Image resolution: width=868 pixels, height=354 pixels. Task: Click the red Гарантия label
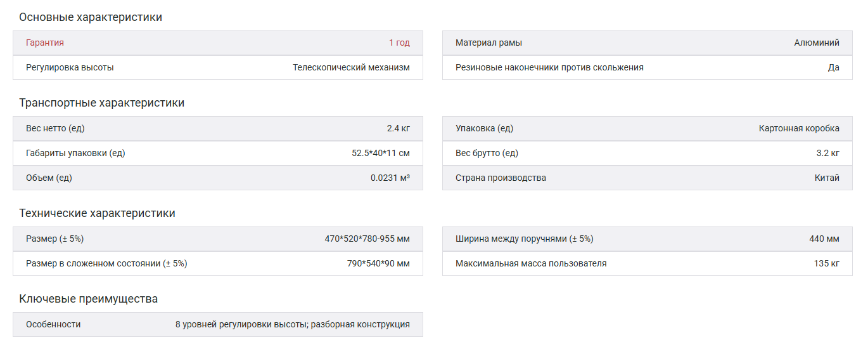pos(45,43)
